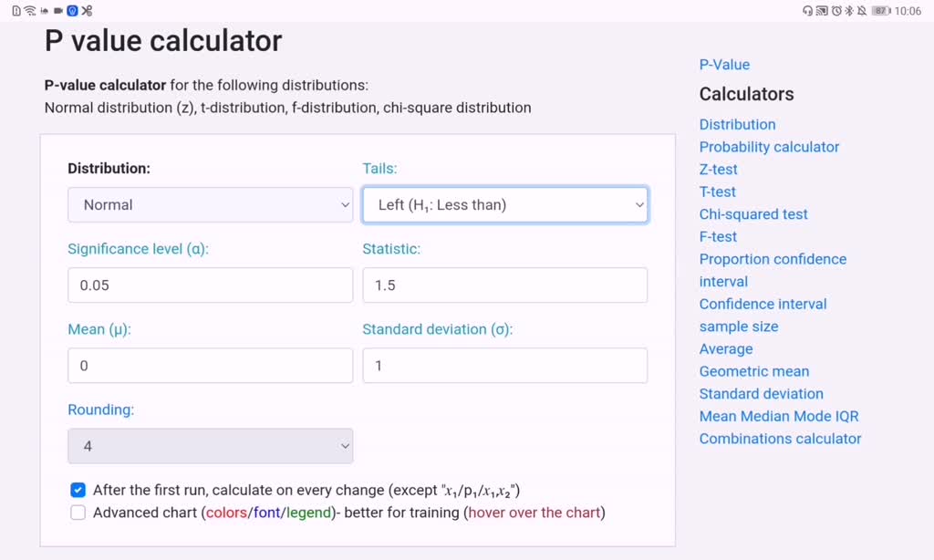The height and width of the screenshot is (560, 934).
Task: Uncheck calculate on every change option
Action: (78, 490)
